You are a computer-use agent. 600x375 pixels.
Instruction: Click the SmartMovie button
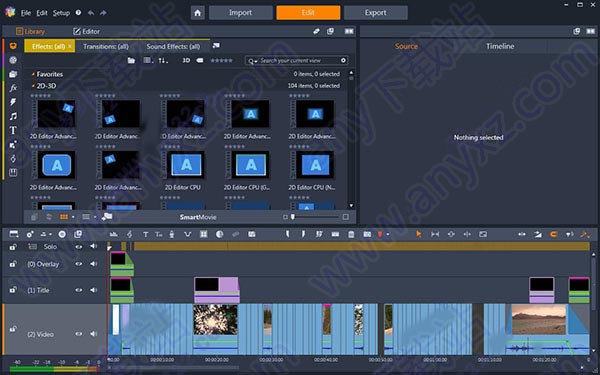(x=198, y=217)
